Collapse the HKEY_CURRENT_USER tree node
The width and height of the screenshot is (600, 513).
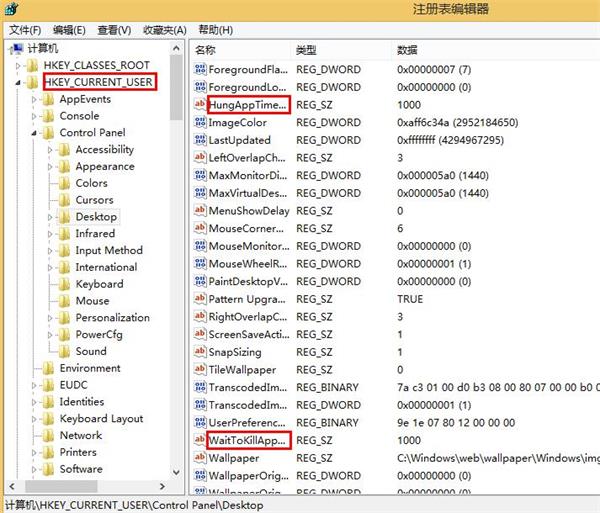(x=19, y=82)
